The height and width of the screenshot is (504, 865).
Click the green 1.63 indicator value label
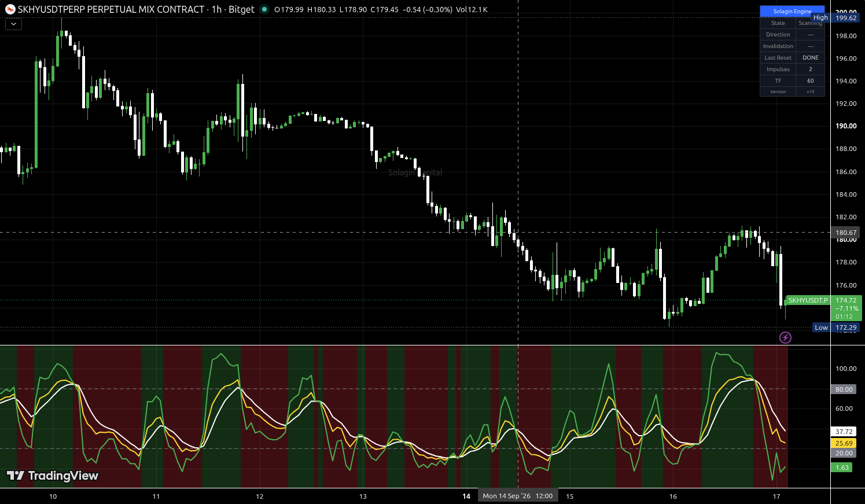pos(842,468)
